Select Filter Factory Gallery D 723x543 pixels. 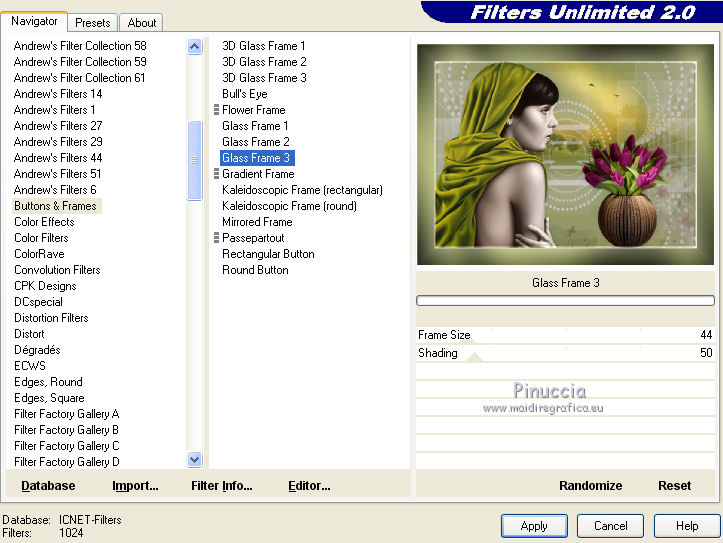[67, 462]
